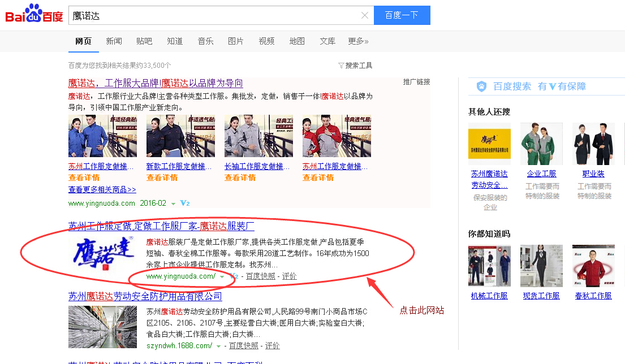Open the 苏州工作服定做 鹰诺达服装厂 result title
This screenshot has width=625, height=364.
click(161, 227)
